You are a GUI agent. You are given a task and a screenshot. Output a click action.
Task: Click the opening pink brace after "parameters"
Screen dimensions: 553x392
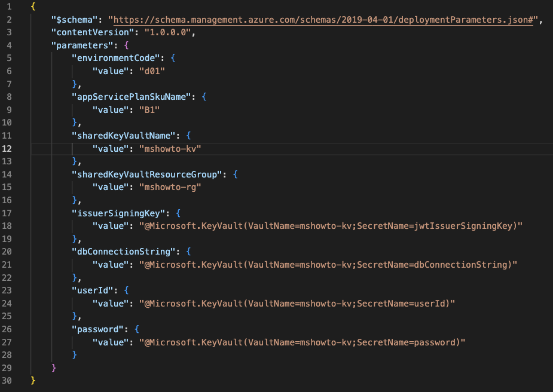point(126,45)
